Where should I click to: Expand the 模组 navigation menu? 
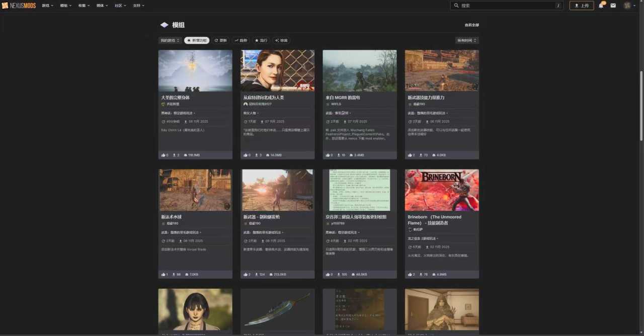(x=66, y=6)
